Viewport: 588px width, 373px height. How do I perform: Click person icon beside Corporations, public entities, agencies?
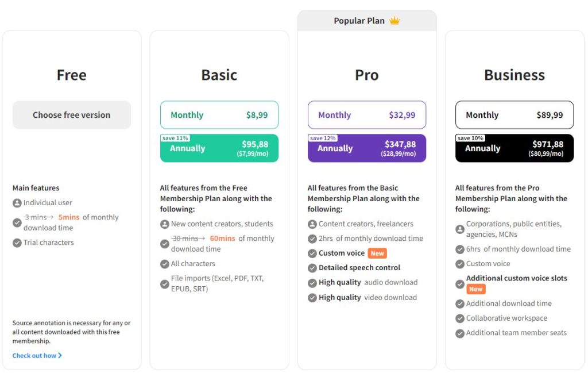click(461, 228)
